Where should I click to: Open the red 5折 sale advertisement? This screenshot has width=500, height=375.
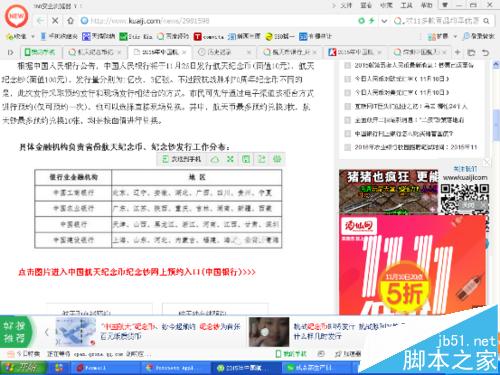pos(412,265)
